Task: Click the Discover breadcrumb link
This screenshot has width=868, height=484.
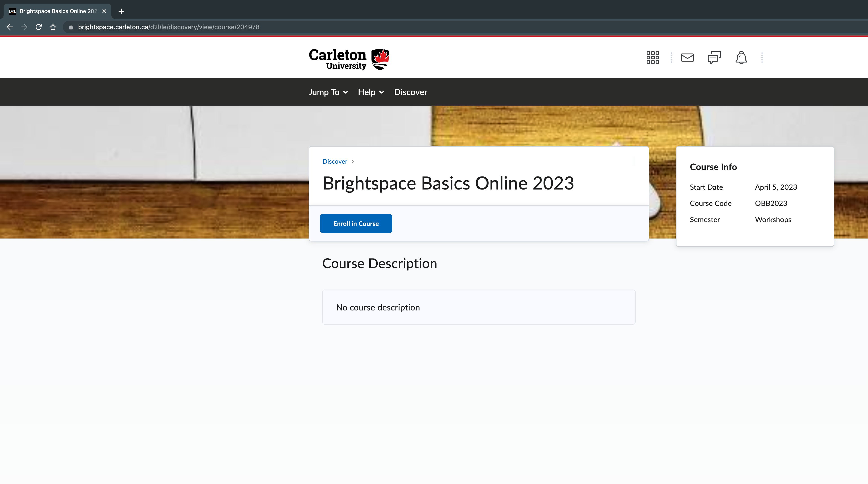Action: tap(335, 162)
